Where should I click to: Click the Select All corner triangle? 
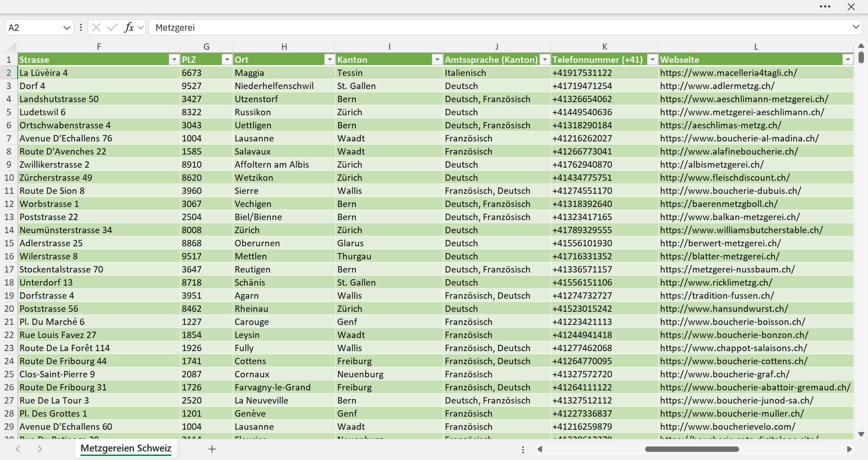(x=12, y=47)
